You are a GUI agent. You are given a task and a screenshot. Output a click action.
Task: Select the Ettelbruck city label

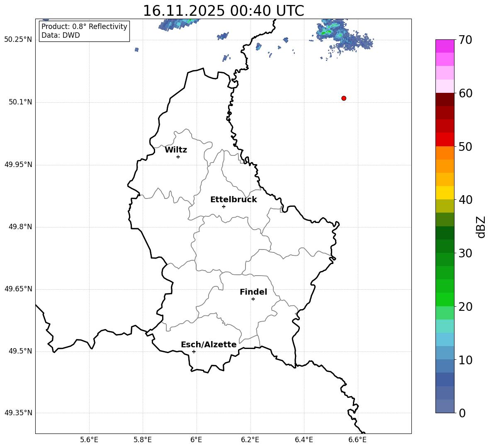coord(233,200)
